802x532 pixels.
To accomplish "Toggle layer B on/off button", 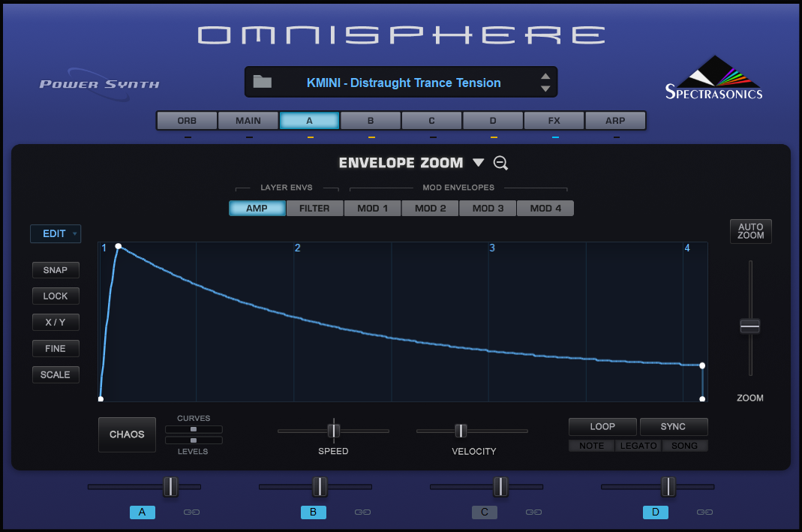I will (x=313, y=512).
